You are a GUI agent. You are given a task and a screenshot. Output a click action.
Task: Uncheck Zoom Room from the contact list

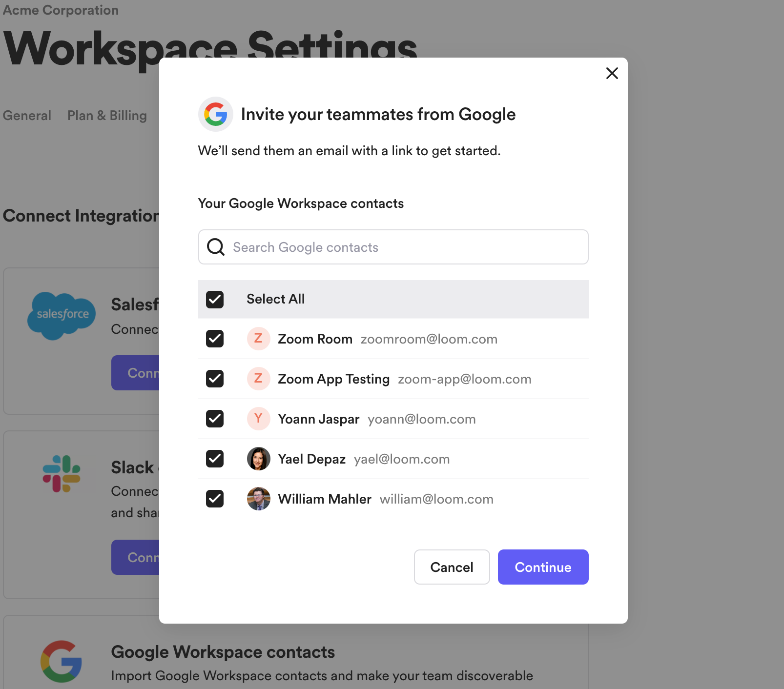point(214,339)
